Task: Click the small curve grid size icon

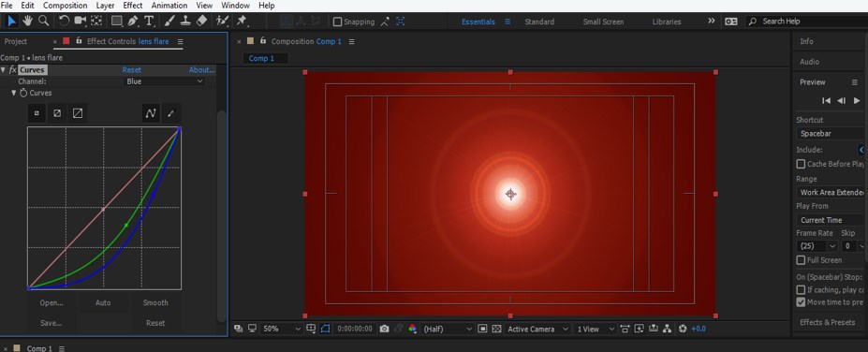Action: [x=37, y=113]
